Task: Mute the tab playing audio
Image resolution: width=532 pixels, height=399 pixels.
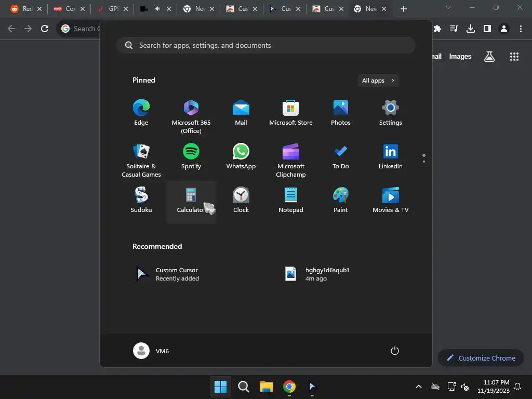Action: click(158, 9)
